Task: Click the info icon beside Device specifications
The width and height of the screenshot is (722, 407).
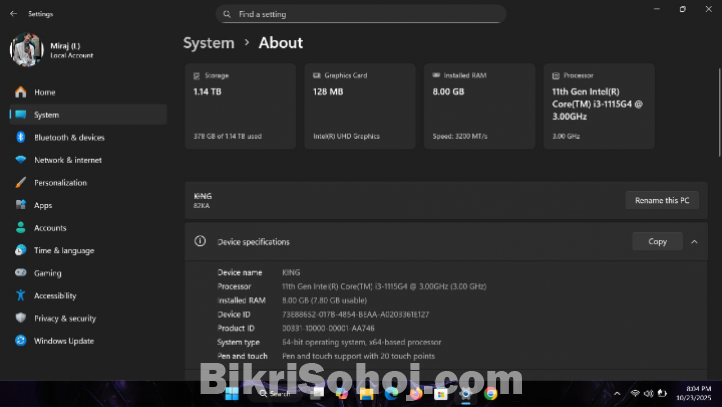Action: pos(200,241)
